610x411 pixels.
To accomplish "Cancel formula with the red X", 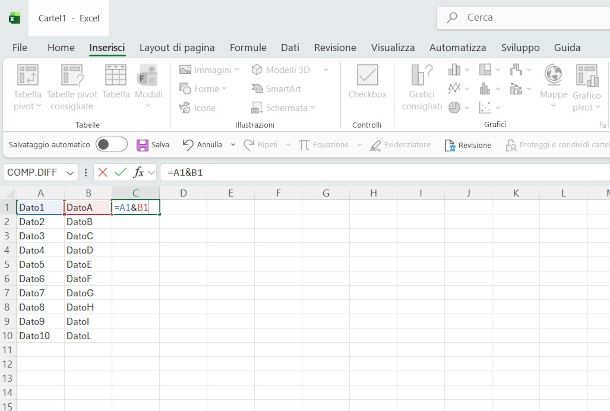I will (x=103, y=172).
